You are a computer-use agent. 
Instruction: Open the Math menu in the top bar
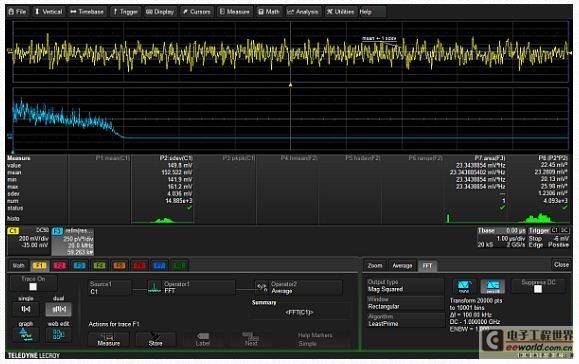[x=269, y=12]
